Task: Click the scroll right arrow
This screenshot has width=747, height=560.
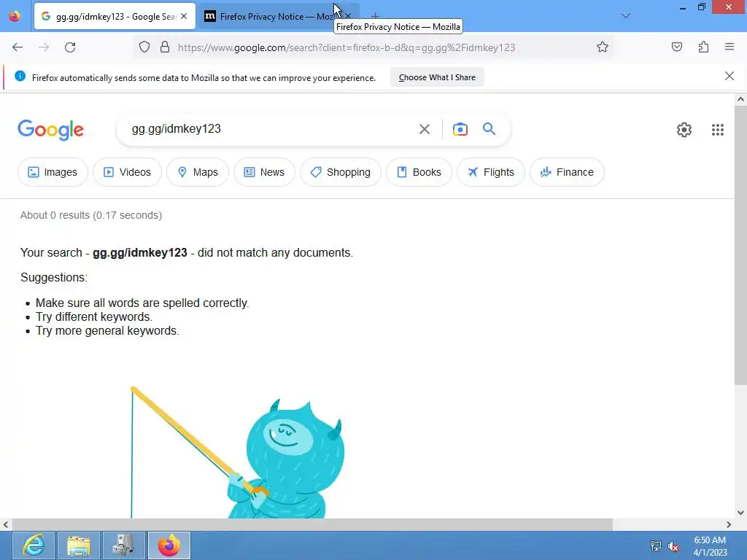Action: 729,524
